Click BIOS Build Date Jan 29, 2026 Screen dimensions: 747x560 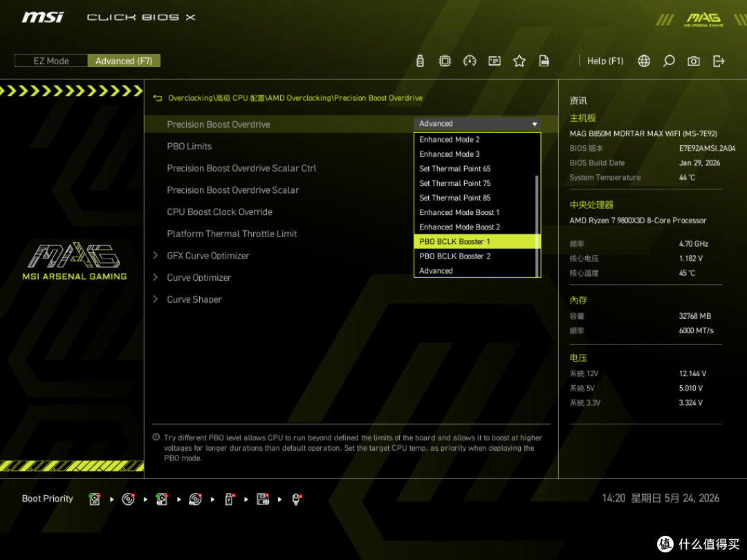(x=699, y=163)
